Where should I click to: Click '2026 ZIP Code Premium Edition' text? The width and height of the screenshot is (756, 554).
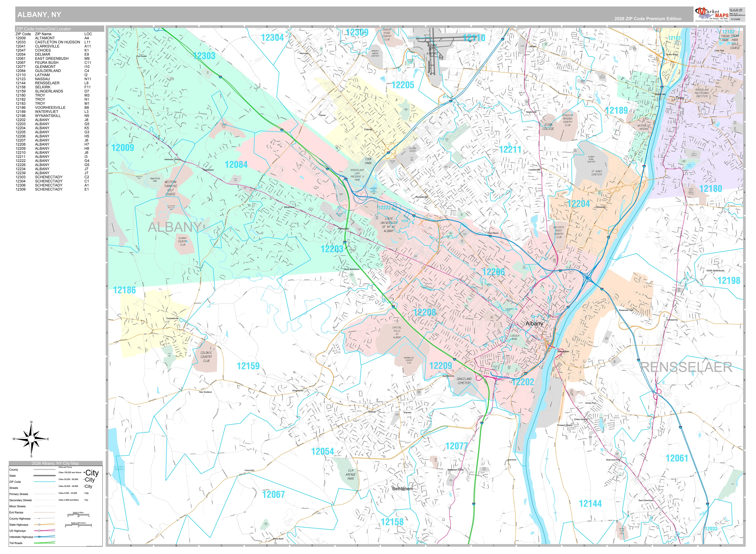point(648,19)
